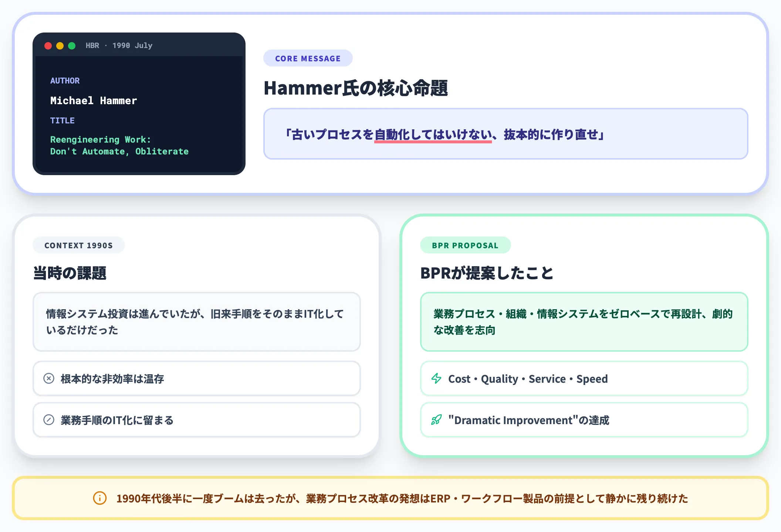Image resolution: width=781 pixels, height=532 pixels.
Task: Click the Cost · Quality · Service · Speed text
Action: [528, 379]
